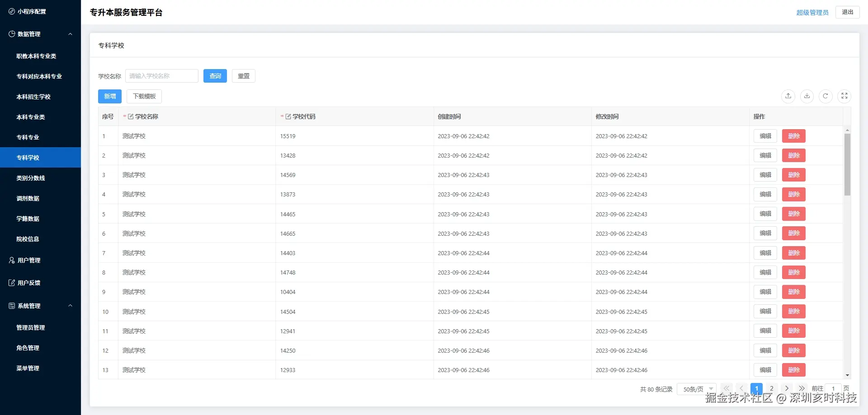This screenshot has height=415, width=868.
Task: Click page 2 in the pagination
Action: [x=772, y=388]
